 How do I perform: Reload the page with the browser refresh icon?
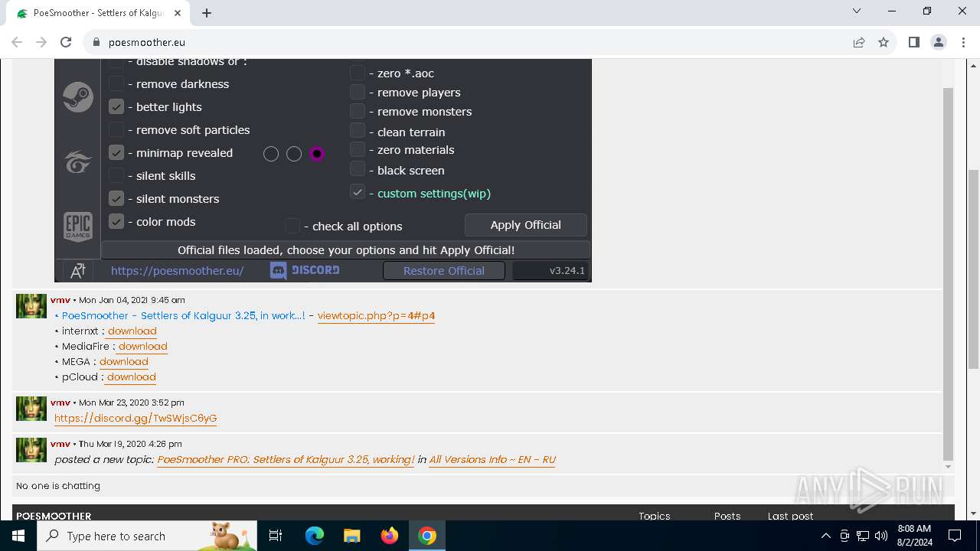click(66, 42)
